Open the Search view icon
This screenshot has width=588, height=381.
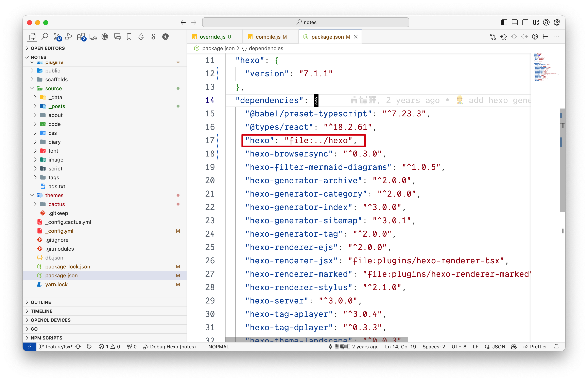45,37
